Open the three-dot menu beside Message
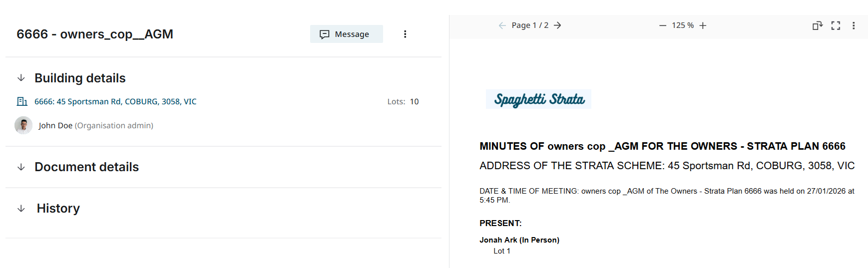Screen dimensions: 868x268 [x=405, y=34]
